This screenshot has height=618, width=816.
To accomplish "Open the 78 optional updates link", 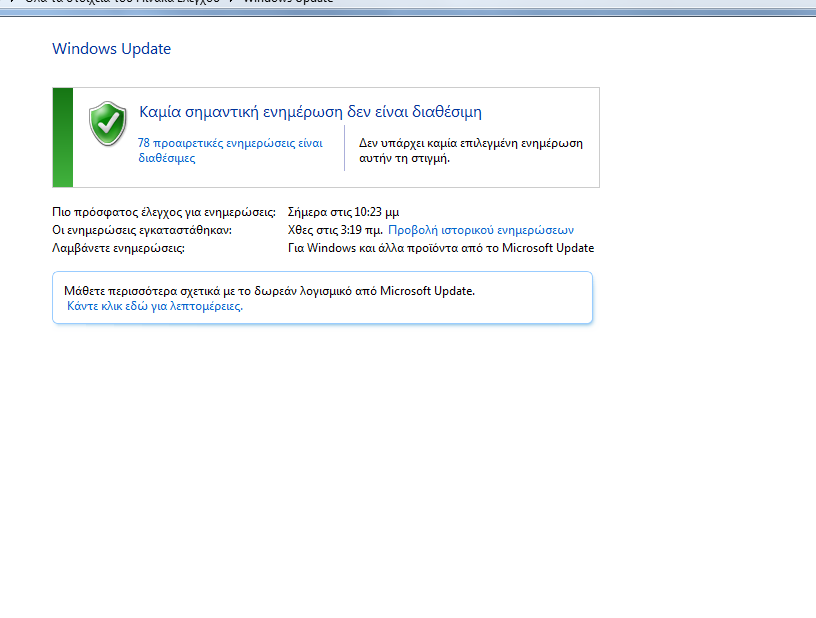I will [x=230, y=150].
